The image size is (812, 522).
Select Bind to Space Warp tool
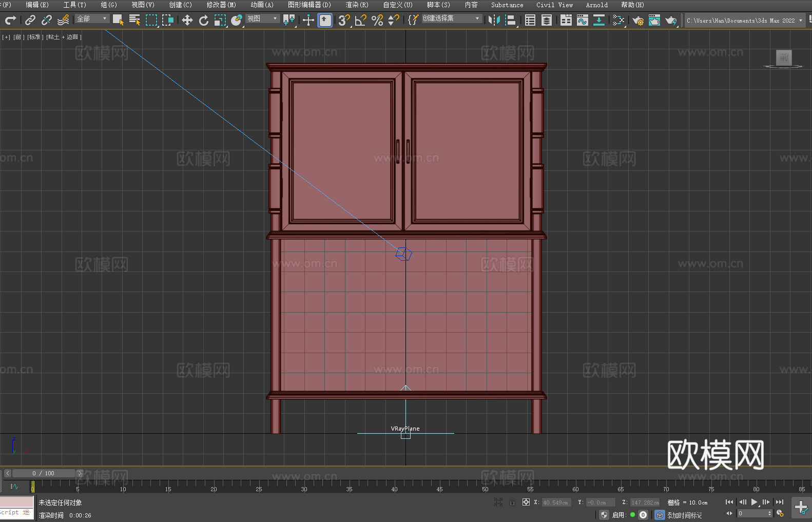click(63, 20)
